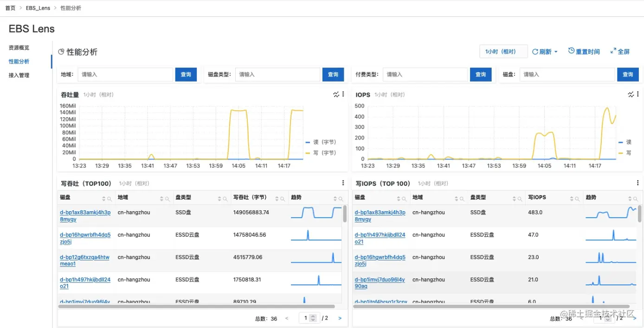Sort 写IOPS table by 地域 column
Viewport: 644px width, 328px height.
pyautogui.click(x=457, y=199)
